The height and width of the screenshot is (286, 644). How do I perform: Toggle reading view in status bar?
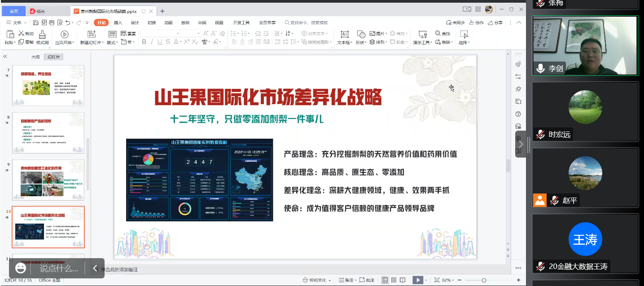(403, 280)
